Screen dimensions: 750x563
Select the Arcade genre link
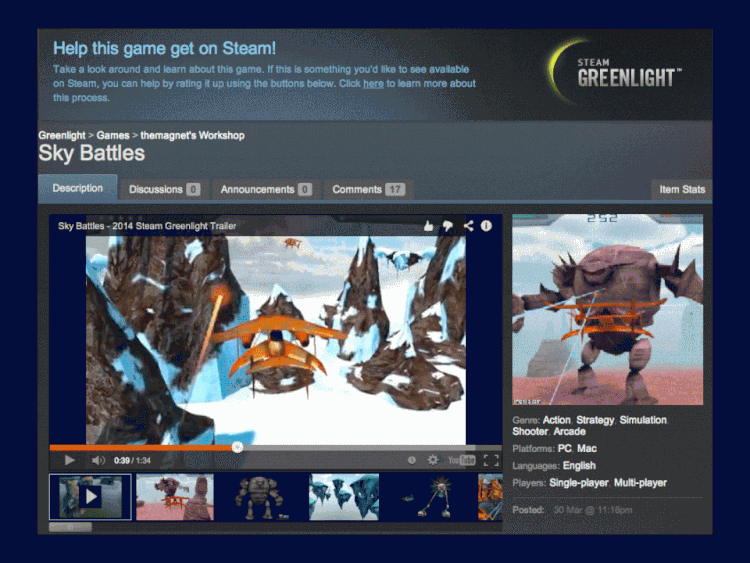(x=569, y=431)
